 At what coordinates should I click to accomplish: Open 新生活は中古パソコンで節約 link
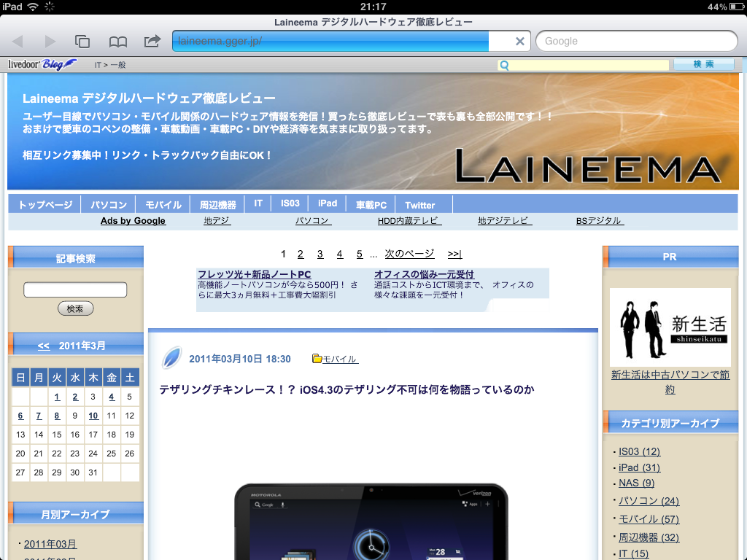[x=670, y=382]
